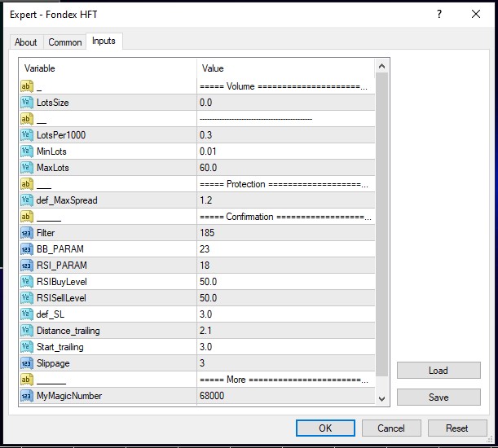Click the MyMagicNumber variable name
Image resolution: width=498 pixels, height=448 pixels.
pyautogui.click(x=69, y=396)
